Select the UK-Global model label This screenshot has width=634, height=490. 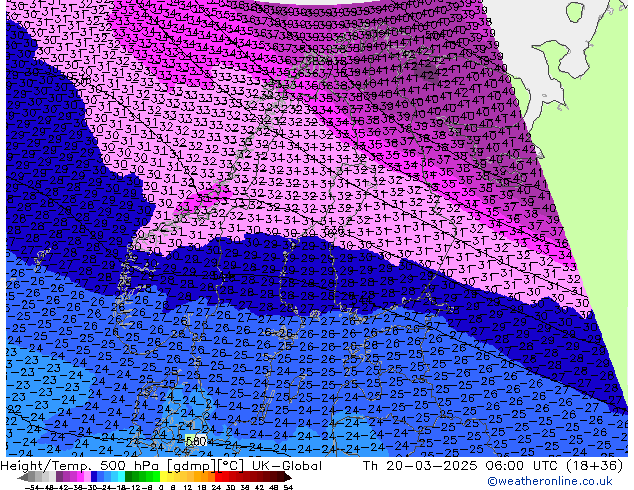tap(287, 466)
